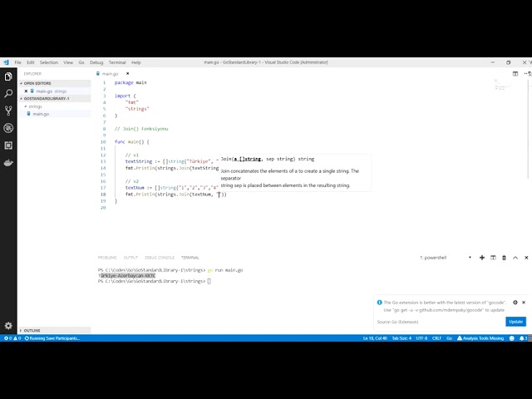Expand the Outline section
The height and width of the screenshot is (399, 532).
(x=54, y=331)
